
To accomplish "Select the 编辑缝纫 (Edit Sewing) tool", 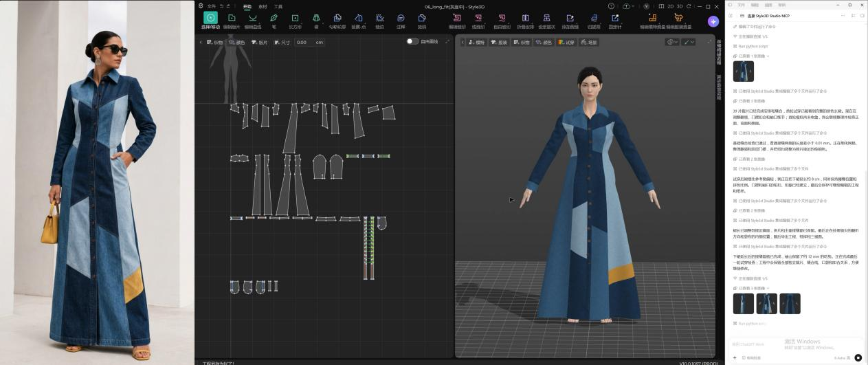I will pos(457,21).
